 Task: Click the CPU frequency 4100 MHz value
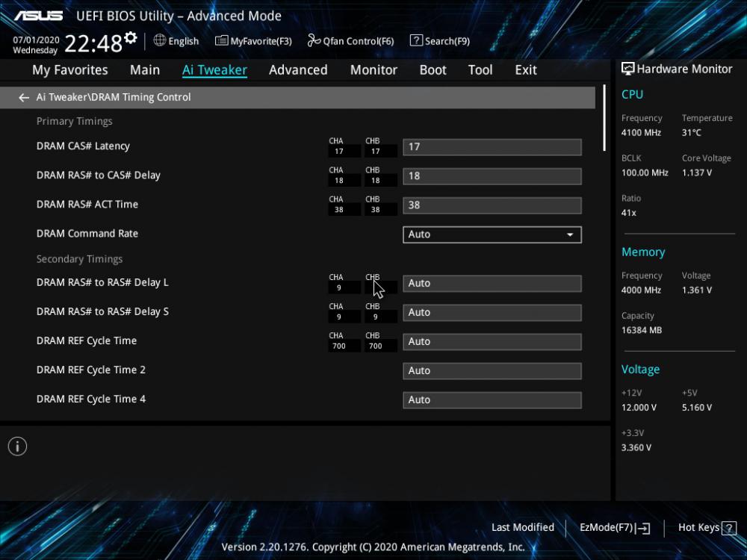click(x=641, y=133)
